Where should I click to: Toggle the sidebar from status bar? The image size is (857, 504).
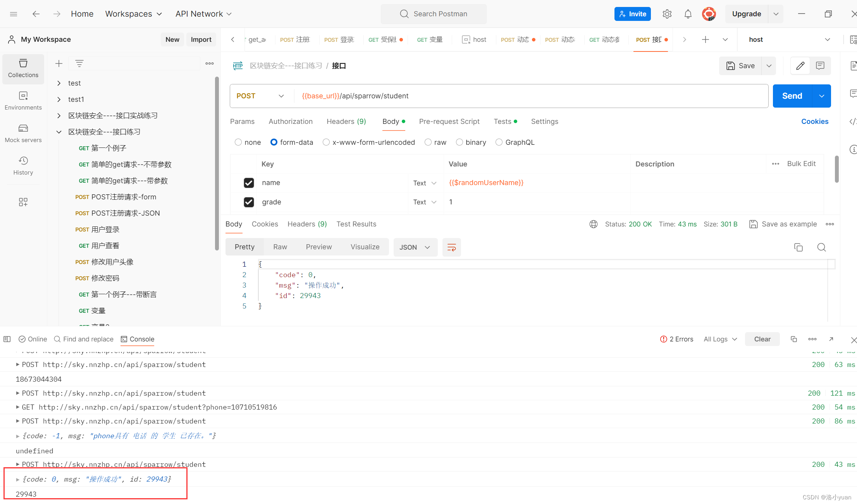pyautogui.click(x=7, y=339)
